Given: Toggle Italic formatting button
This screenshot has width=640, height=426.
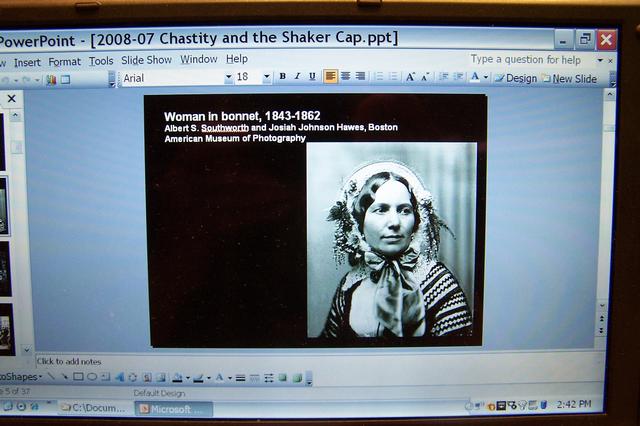Looking at the screenshot, I should click(x=298, y=76).
